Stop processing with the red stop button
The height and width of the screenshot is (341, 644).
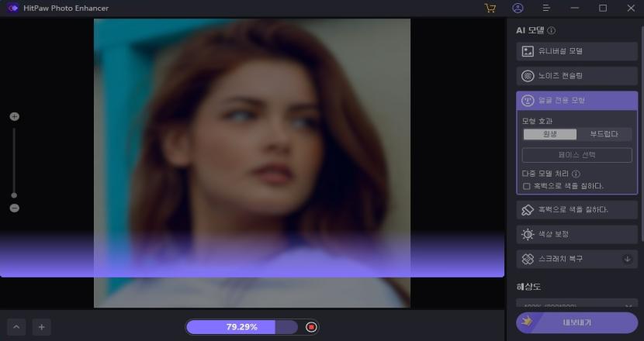pos(311,327)
